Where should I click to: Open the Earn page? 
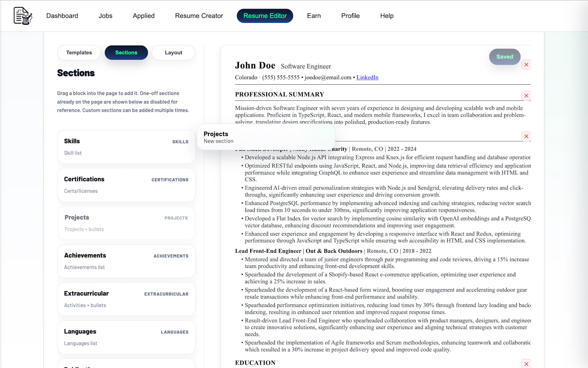coord(314,16)
